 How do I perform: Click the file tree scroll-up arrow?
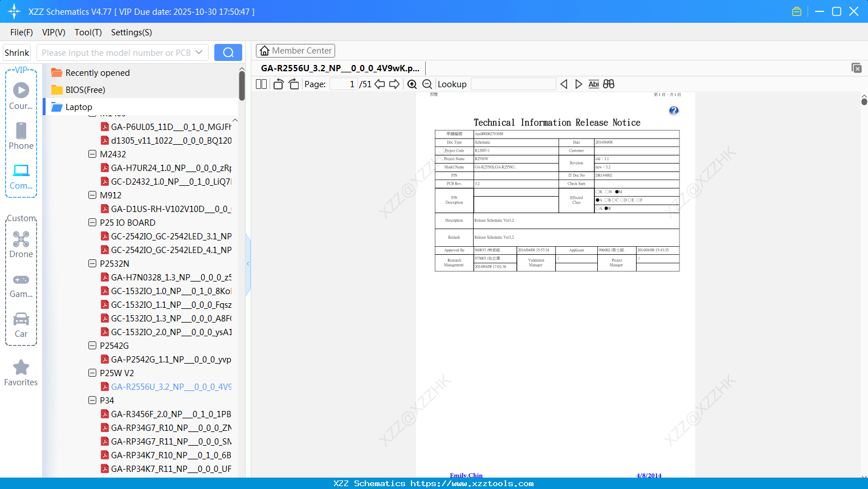coord(235,120)
